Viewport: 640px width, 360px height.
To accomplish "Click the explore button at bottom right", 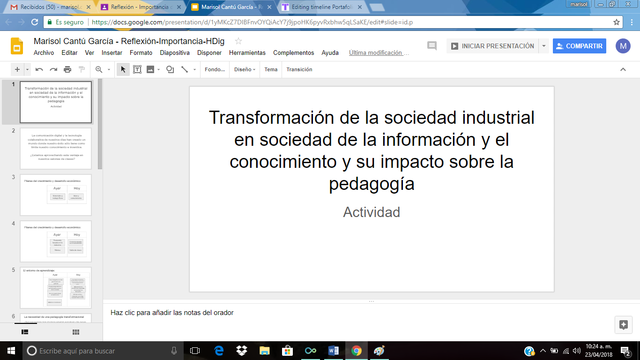I will pos(623,325).
